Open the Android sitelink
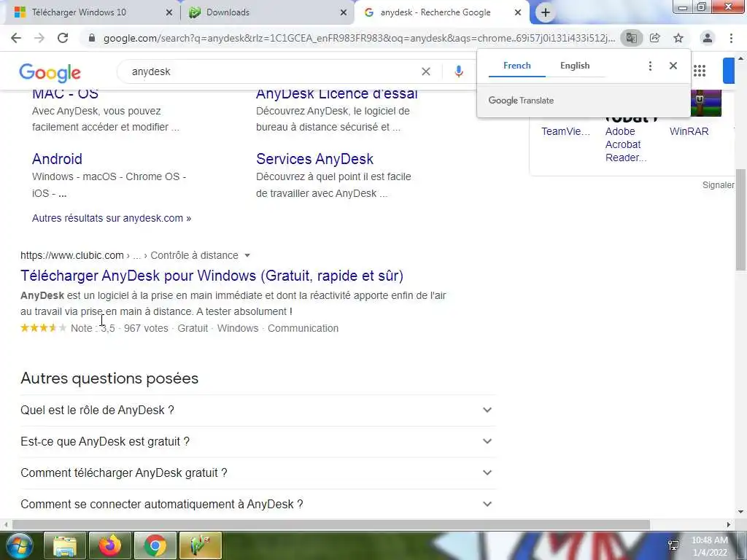Screen dimensions: 747x560 pos(57,159)
